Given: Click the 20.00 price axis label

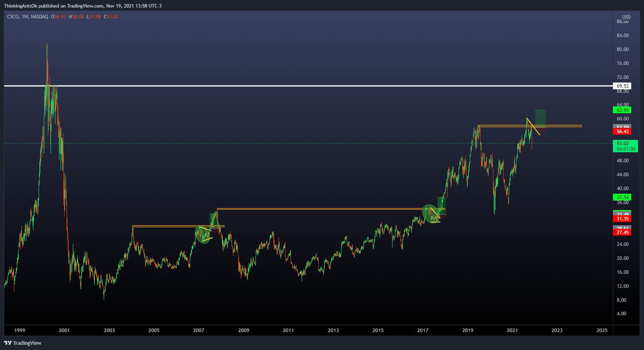Looking at the screenshot, I should pyautogui.click(x=622, y=258).
